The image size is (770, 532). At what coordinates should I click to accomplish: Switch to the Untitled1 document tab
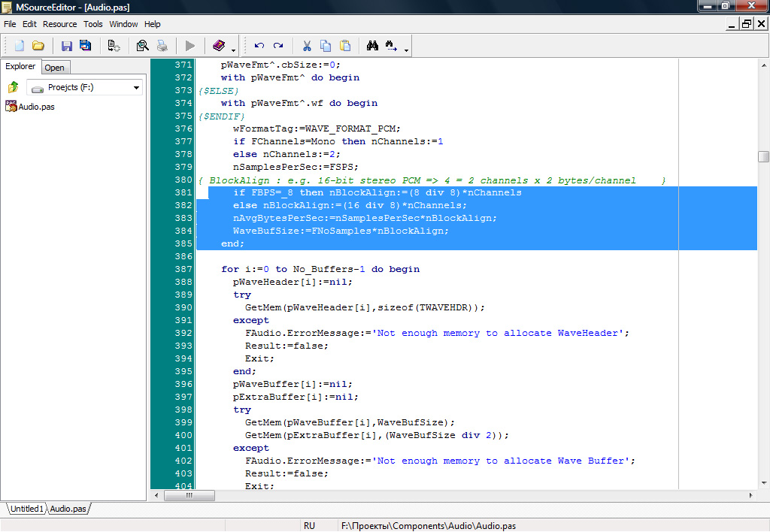coord(25,509)
